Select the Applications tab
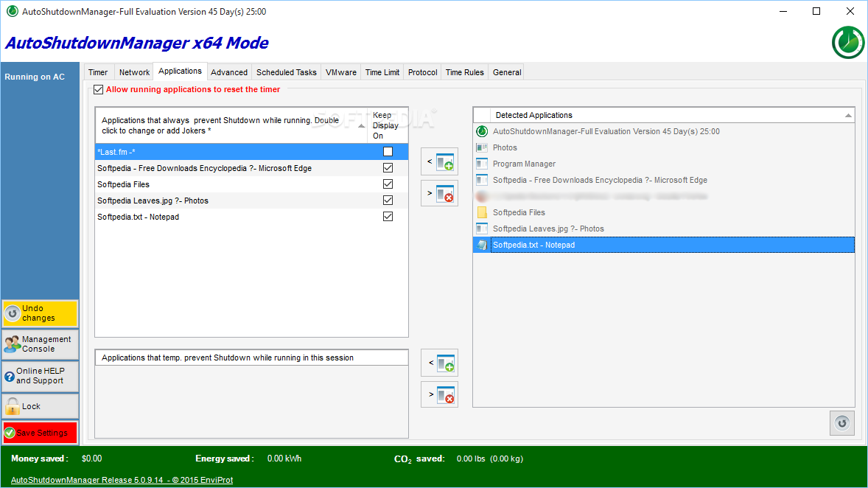The width and height of the screenshot is (868, 488). (180, 71)
